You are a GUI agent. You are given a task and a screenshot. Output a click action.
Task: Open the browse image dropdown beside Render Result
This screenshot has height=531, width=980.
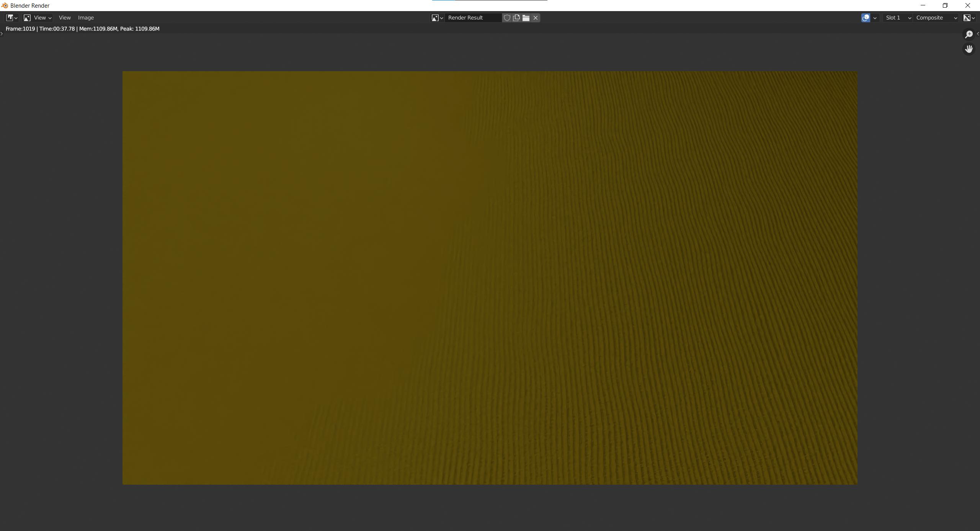437,18
